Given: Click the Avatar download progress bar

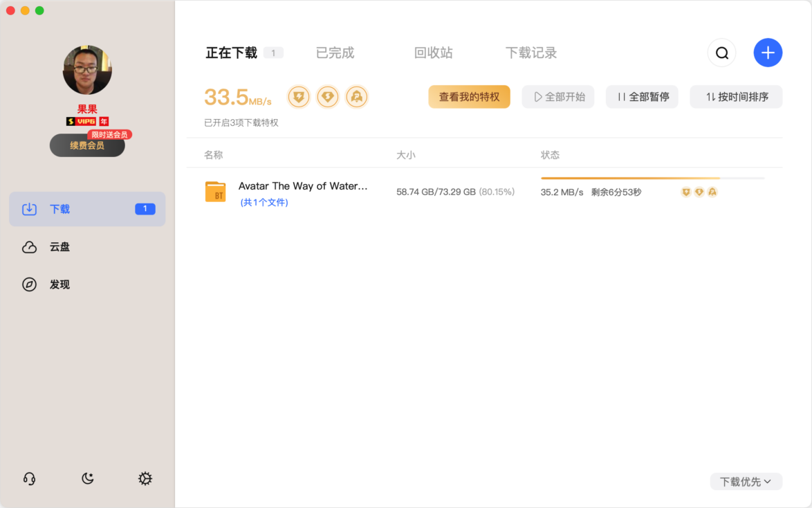Looking at the screenshot, I should tap(652, 179).
